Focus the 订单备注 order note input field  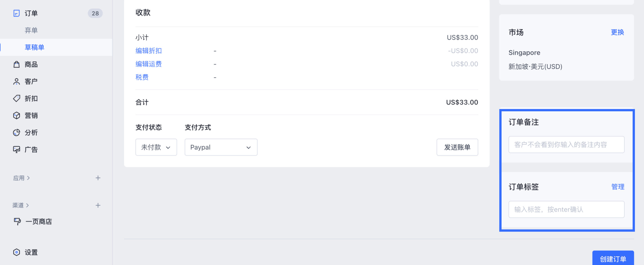click(566, 145)
